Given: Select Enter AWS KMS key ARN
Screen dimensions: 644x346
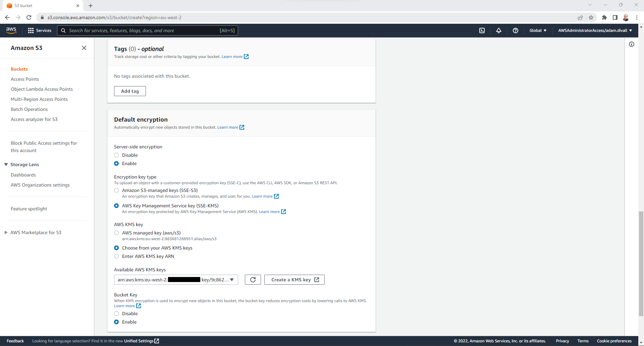Looking at the screenshot, I should [116, 256].
